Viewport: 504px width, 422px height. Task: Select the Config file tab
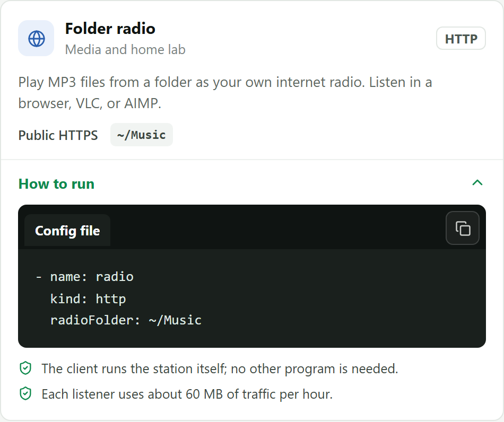click(x=67, y=231)
